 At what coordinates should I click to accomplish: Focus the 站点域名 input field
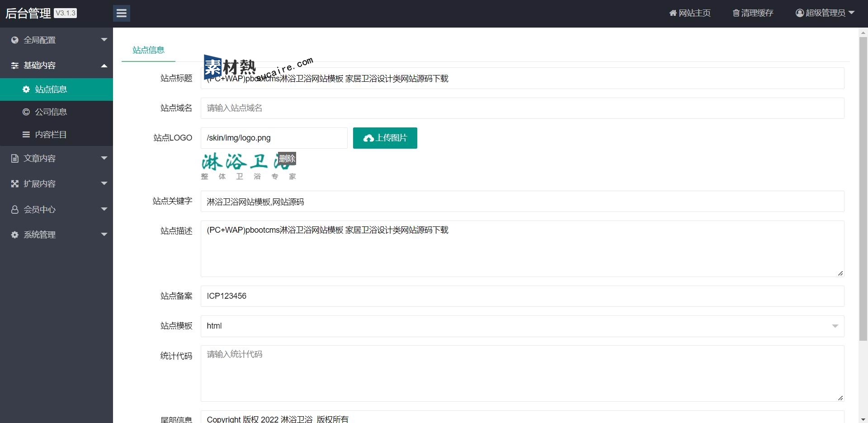coord(522,108)
